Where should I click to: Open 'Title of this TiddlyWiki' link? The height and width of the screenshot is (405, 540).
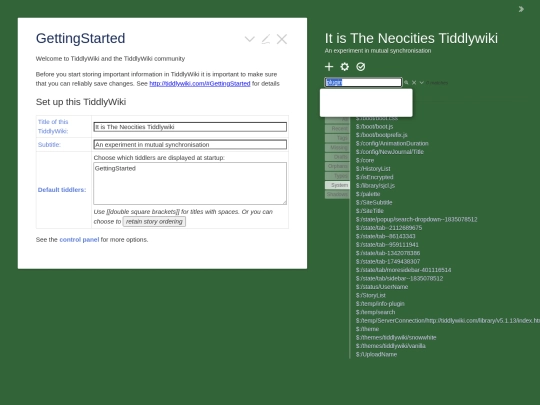click(53, 126)
